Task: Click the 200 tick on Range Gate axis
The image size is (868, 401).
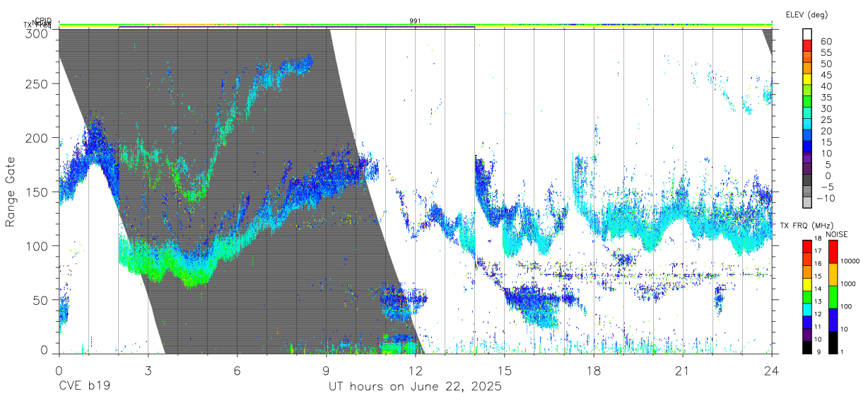Action: click(37, 137)
